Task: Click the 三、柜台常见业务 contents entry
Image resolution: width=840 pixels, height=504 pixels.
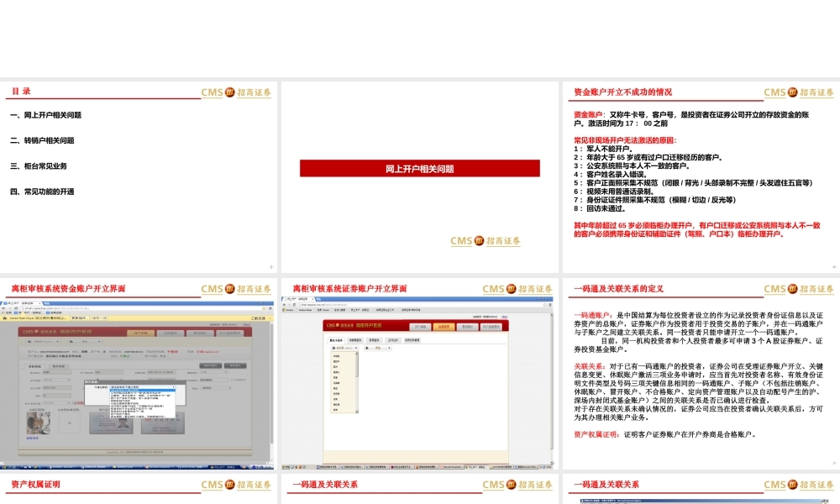Action: pyautogui.click(x=39, y=166)
